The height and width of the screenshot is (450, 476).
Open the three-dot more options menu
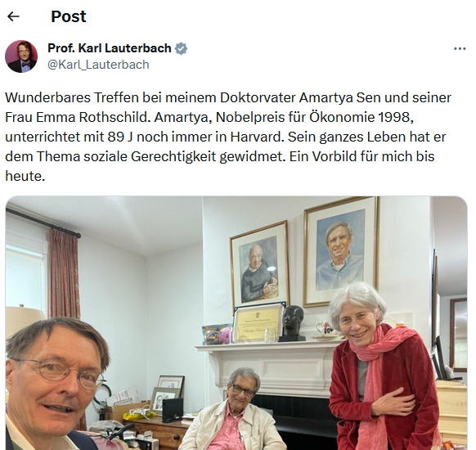click(x=460, y=48)
